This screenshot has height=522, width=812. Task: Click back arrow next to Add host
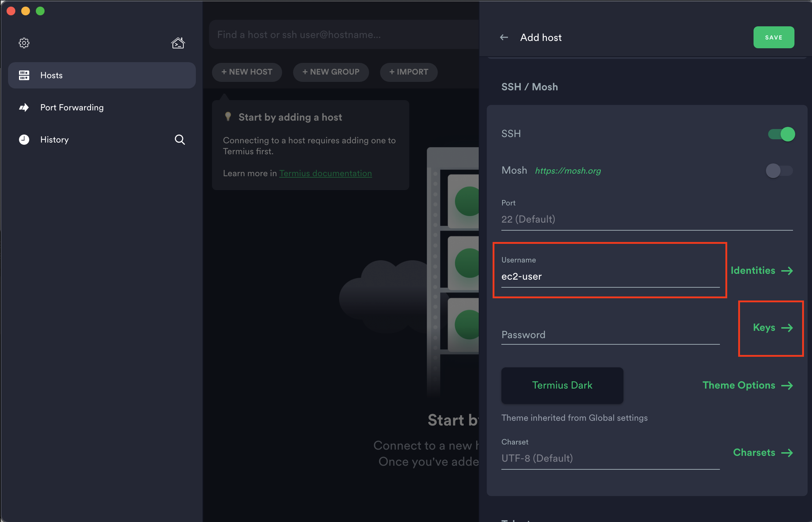pos(504,37)
